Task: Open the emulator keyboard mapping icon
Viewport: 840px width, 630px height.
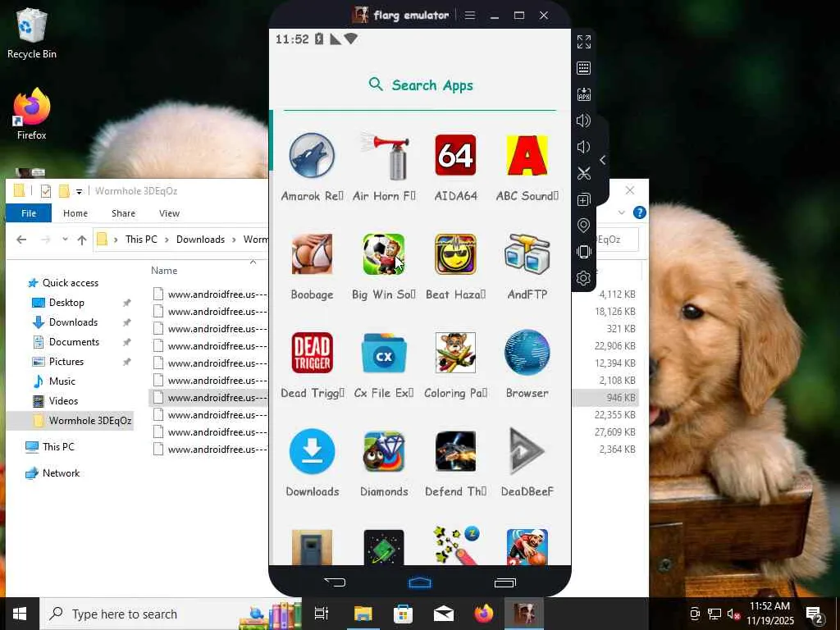Action: [x=584, y=68]
